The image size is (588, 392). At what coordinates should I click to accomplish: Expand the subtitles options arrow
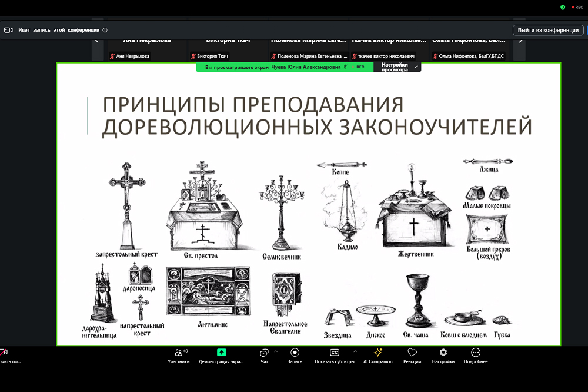(354, 351)
